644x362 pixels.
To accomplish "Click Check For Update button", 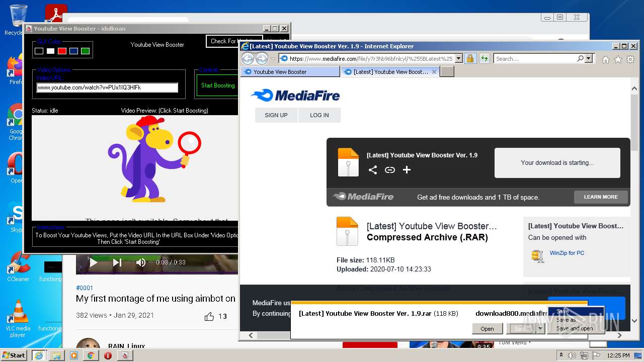I will tap(234, 41).
